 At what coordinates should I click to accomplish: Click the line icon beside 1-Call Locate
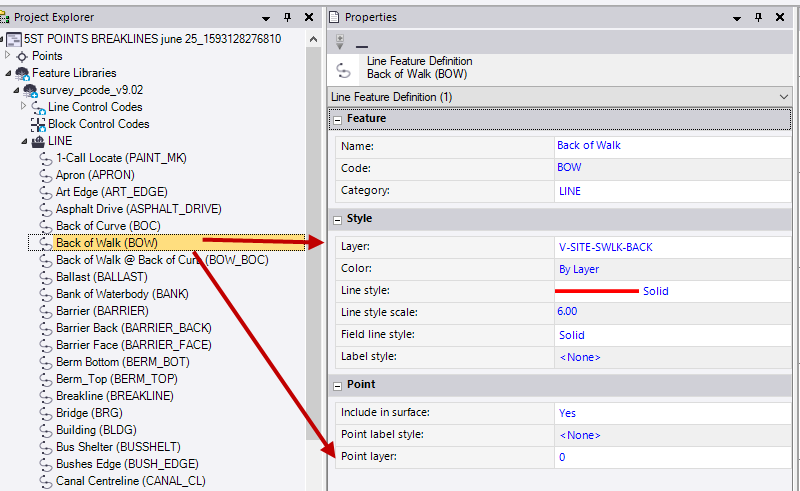click(x=46, y=159)
